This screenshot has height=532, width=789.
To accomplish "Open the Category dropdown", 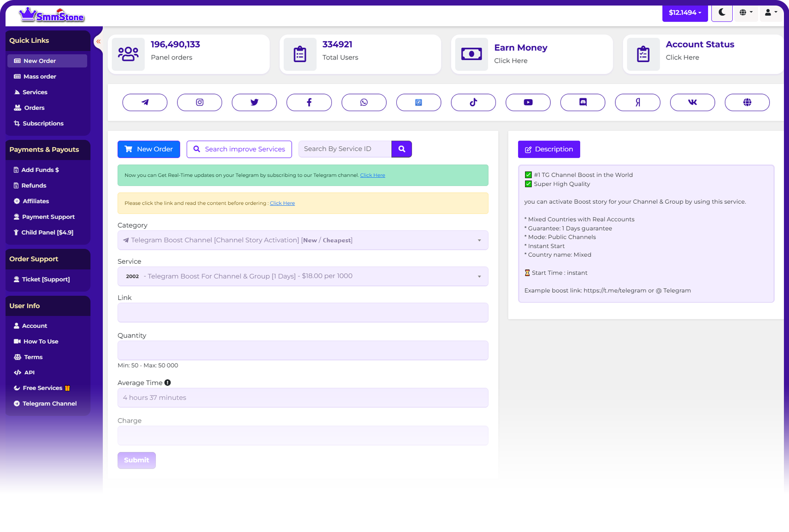I will click(302, 240).
